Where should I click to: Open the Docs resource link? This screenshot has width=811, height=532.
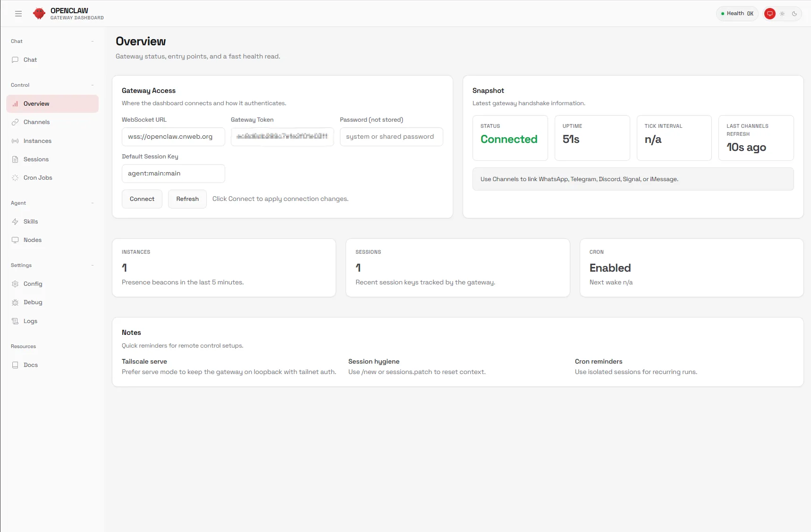click(31, 365)
